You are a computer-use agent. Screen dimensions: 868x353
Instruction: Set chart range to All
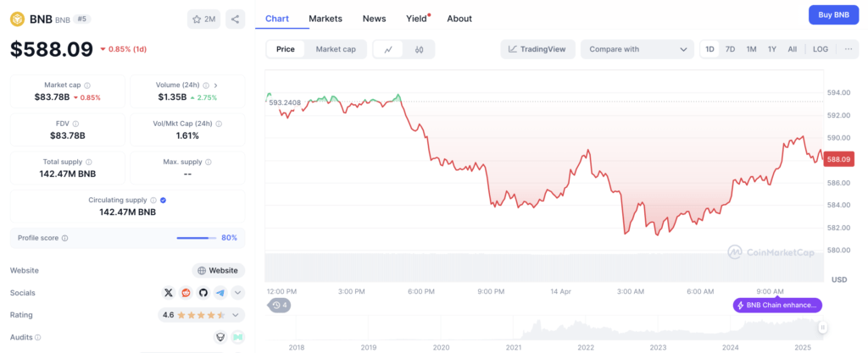[x=793, y=49]
